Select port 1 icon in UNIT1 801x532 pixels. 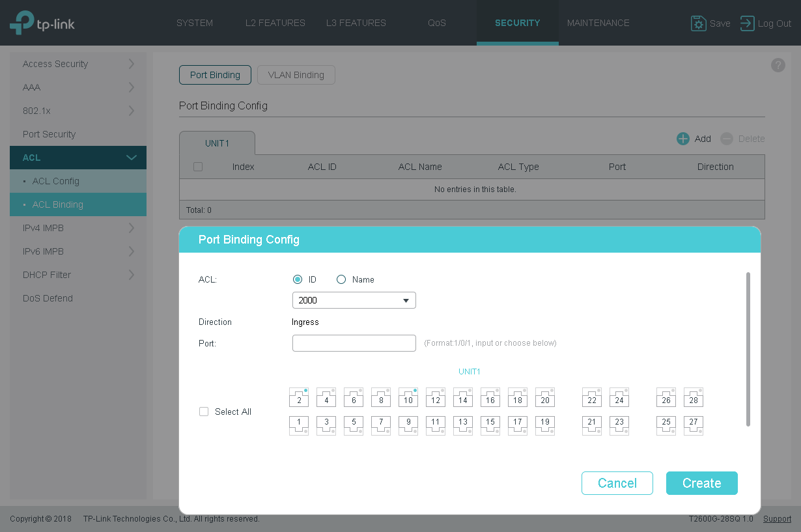coord(299,425)
